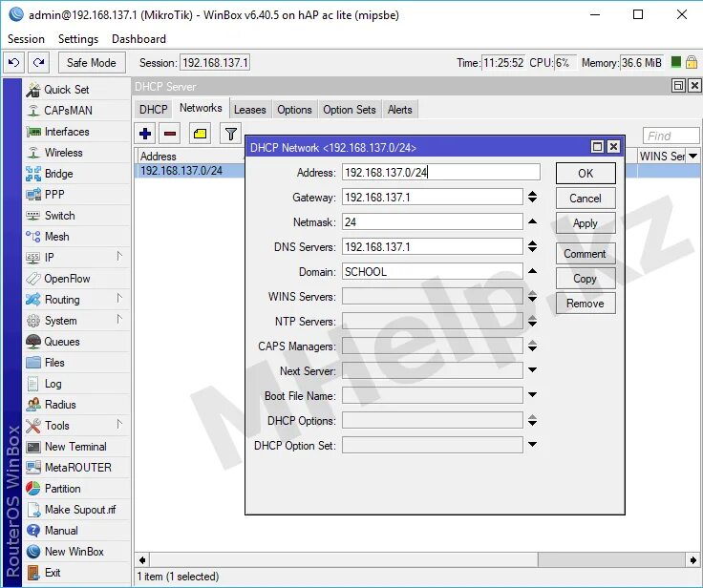703x588 pixels.
Task: Click the filter funnel icon
Action: point(231,134)
